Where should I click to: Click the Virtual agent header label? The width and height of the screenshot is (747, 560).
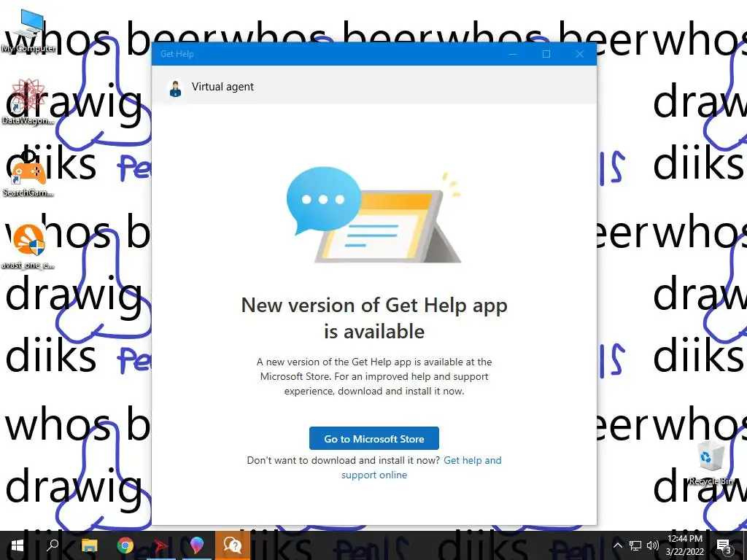pyautogui.click(x=222, y=87)
